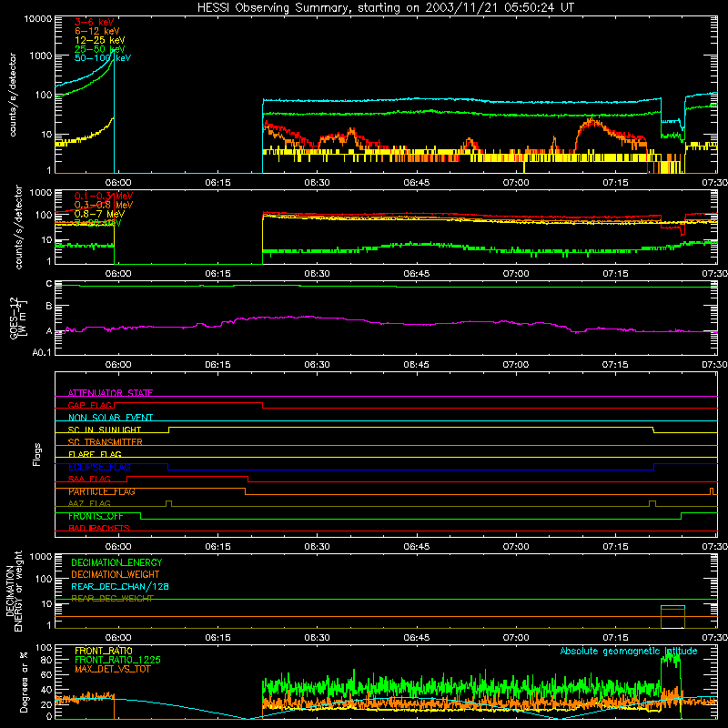
Task: Select the 0.8-7 MeV legend label
Action: pyautogui.click(x=99, y=214)
